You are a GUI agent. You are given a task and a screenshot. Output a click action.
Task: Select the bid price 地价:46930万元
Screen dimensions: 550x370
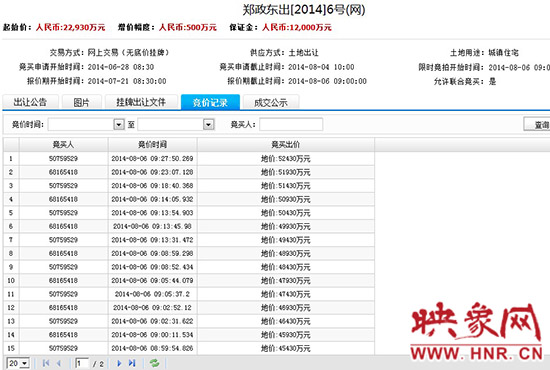[286, 308]
